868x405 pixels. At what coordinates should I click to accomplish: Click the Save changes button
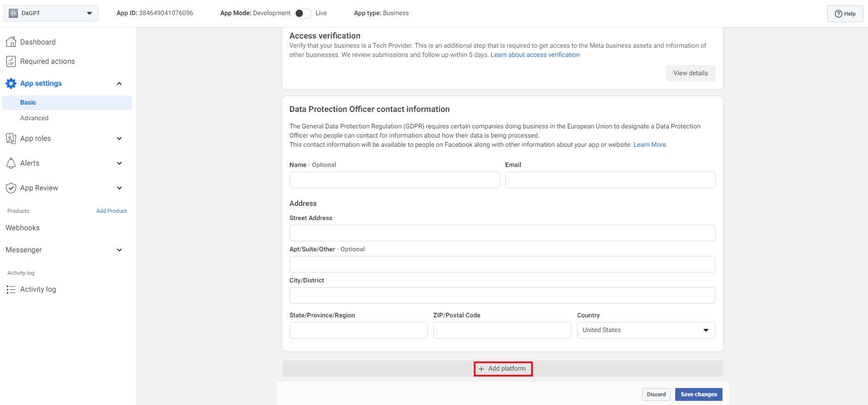698,394
